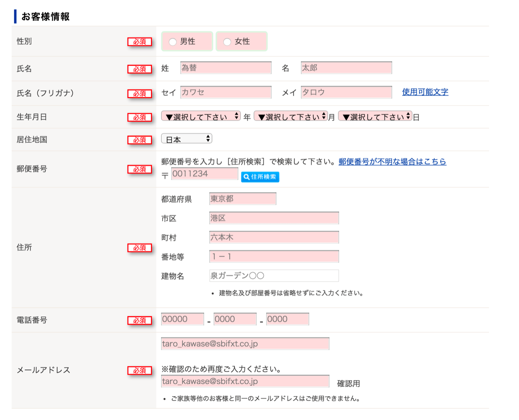This screenshot has height=420, width=519.
Task: Click the last phone number field
Action: pyautogui.click(x=288, y=319)
